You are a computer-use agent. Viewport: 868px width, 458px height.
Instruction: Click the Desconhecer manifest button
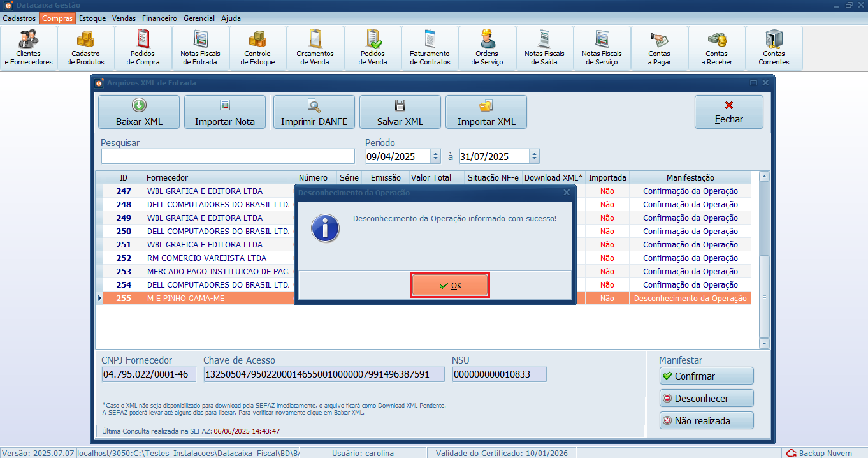(x=706, y=398)
